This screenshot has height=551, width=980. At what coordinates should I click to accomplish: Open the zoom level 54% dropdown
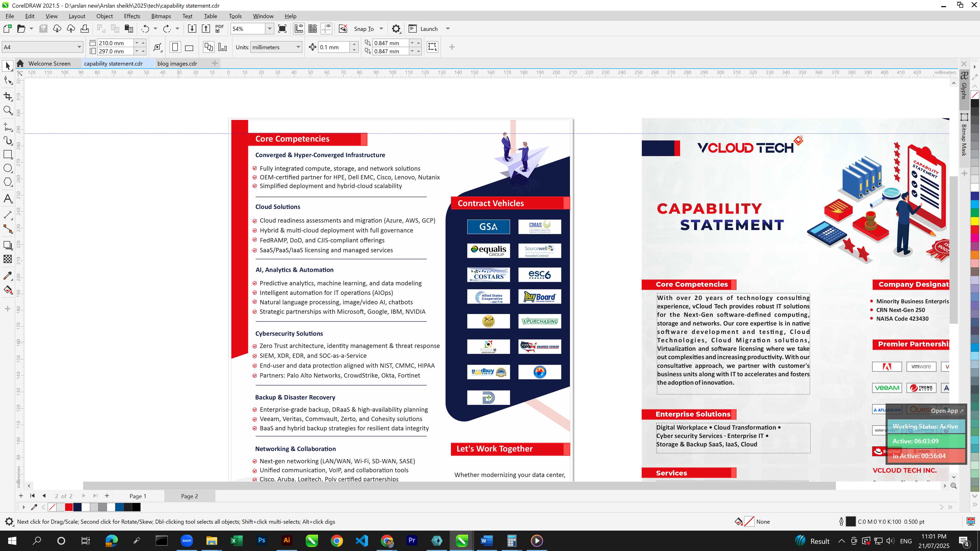click(x=270, y=29)
